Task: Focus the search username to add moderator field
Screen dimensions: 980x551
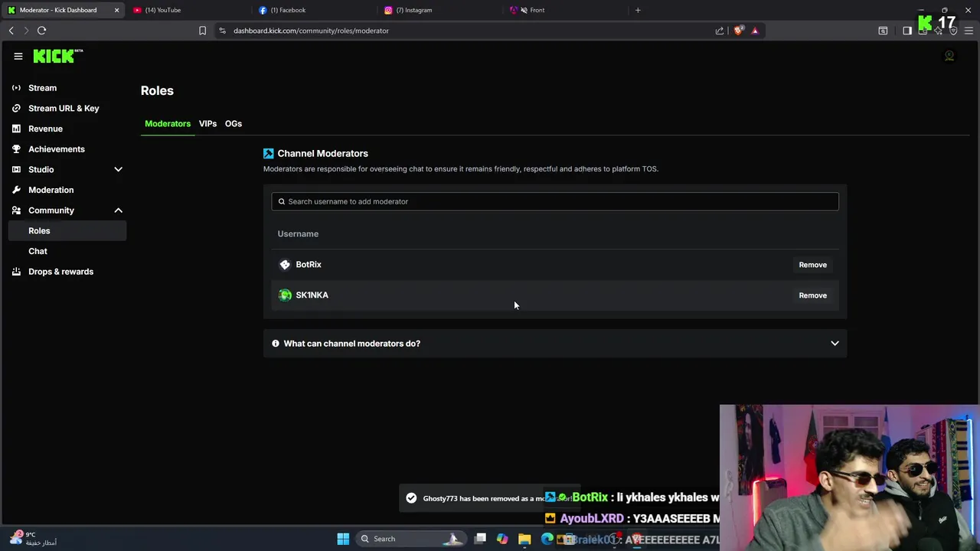Action: click(555, 201)
